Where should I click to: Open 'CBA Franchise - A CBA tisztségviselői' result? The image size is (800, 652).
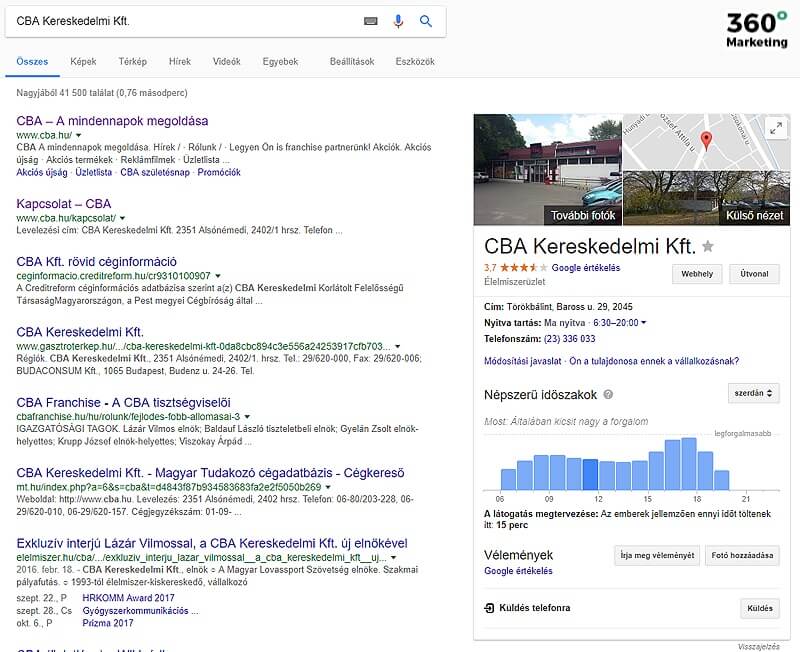pyautogui.click(x=123, y=403)
